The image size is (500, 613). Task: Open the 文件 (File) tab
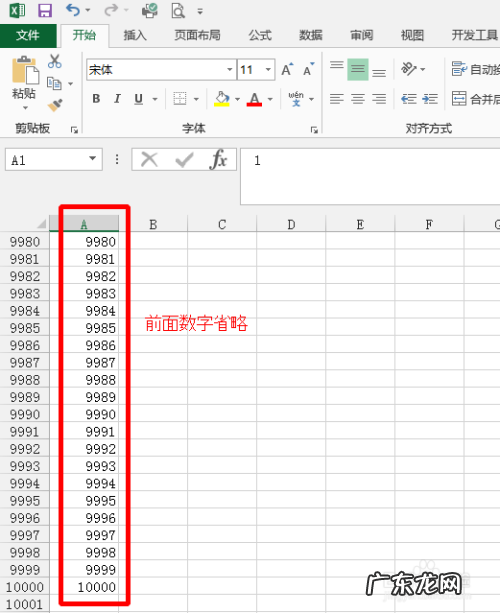28,36
